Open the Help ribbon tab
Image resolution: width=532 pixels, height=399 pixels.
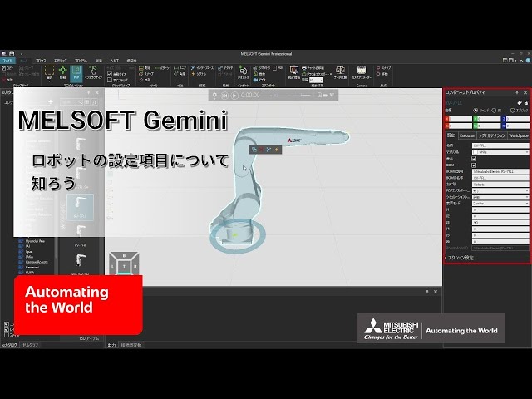tap(115, 61)
